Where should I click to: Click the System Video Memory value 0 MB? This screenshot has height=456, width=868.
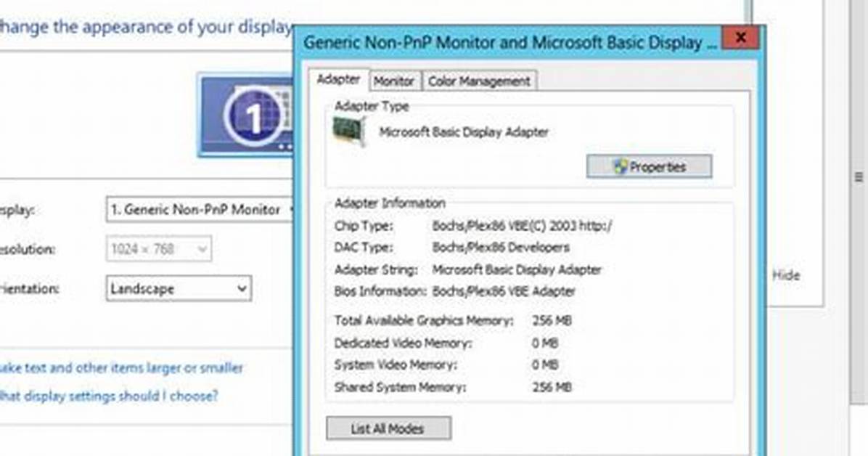545,365
